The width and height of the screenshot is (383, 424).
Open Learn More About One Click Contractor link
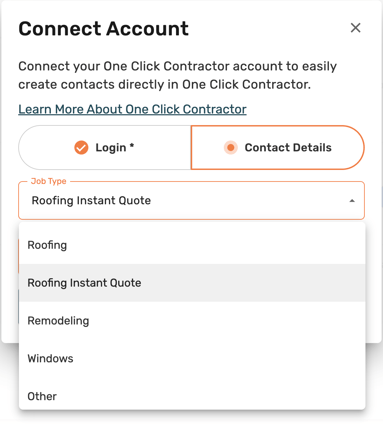coord(132,109)
